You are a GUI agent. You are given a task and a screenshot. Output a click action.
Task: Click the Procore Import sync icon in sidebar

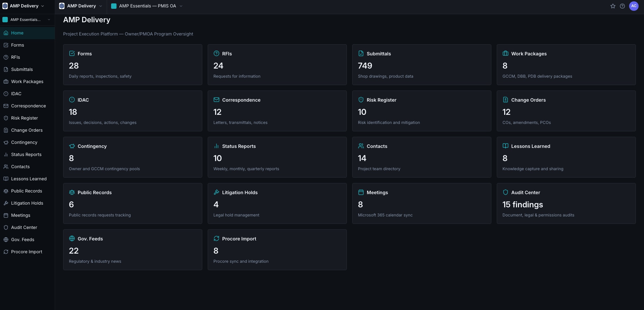(x=6, y=252)
